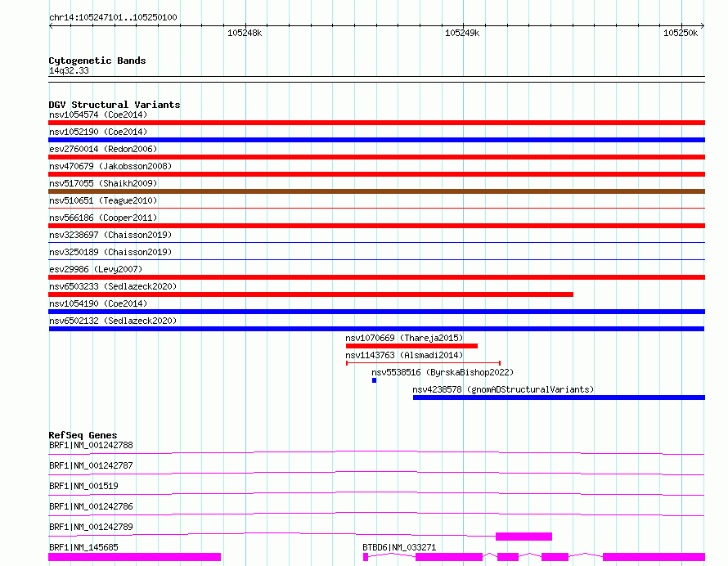This screenshot has width=728, height=566.
Task: Select the shorter red nsv6503233 (Sedlazeck2020) bar
Action: pos(311,294)
